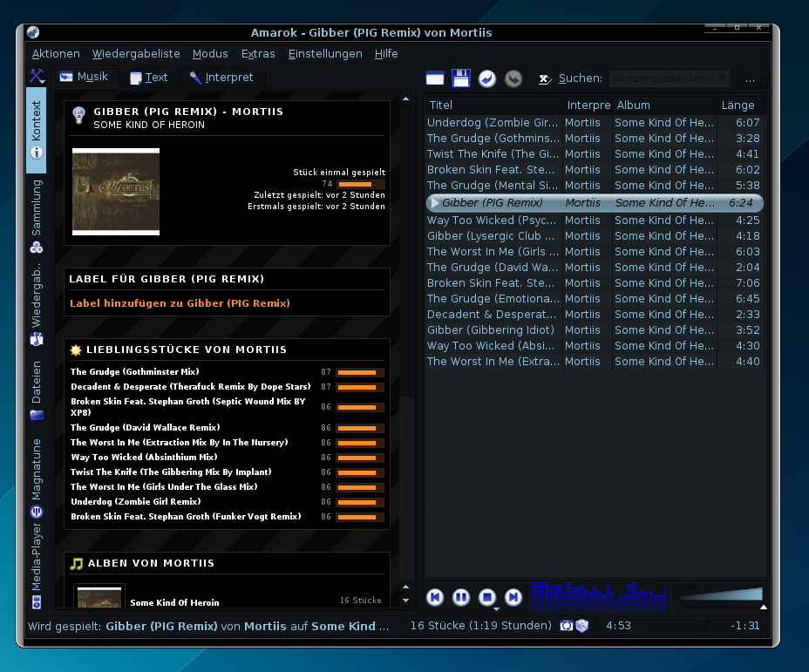Switch to the Kontext sidebar tab
This screenshot has width=809, height=672.
[36, 130]
